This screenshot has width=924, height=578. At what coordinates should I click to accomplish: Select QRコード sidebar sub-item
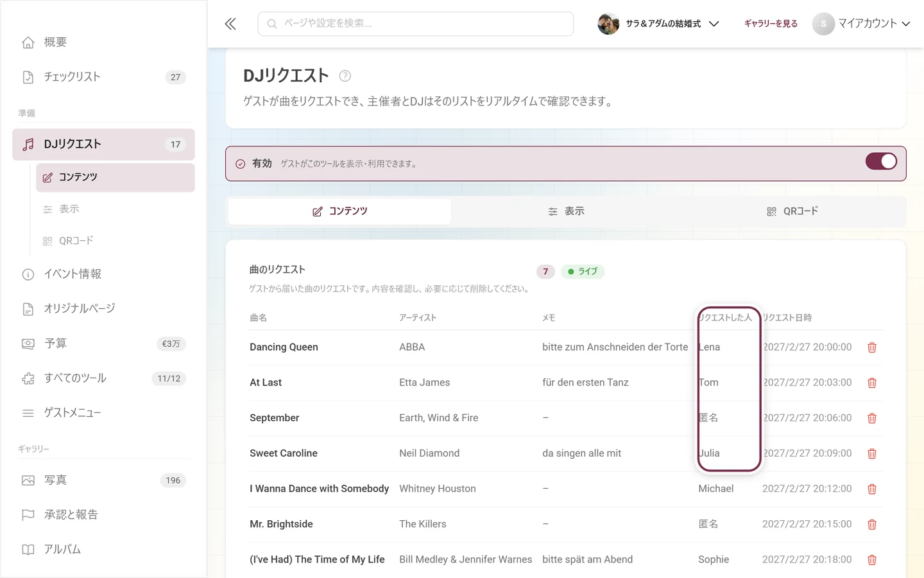[x=116, y=241]
